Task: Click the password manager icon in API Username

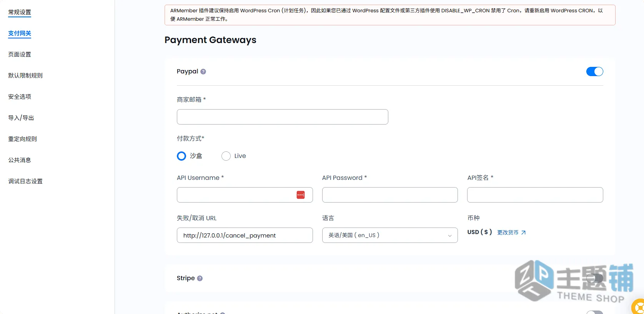Action: coord(301,195)
